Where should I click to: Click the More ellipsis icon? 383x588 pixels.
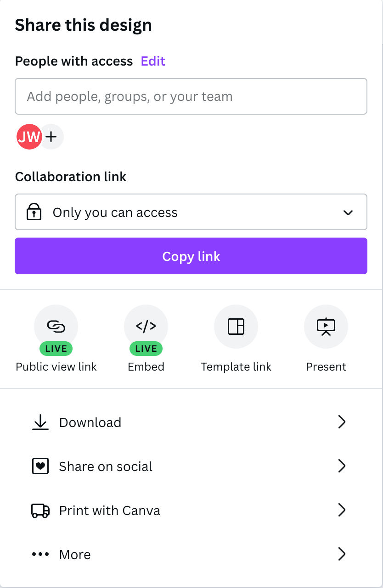click(40, 554)
